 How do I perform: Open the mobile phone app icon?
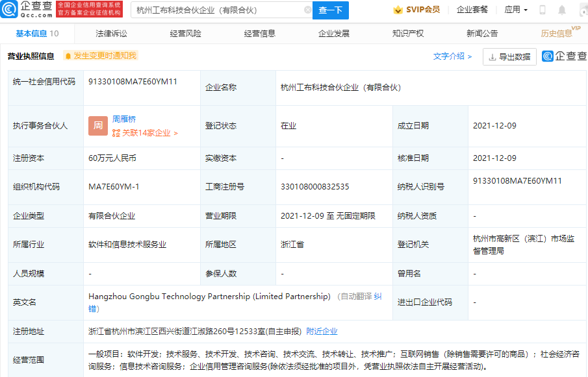click(x=543, y=10)
